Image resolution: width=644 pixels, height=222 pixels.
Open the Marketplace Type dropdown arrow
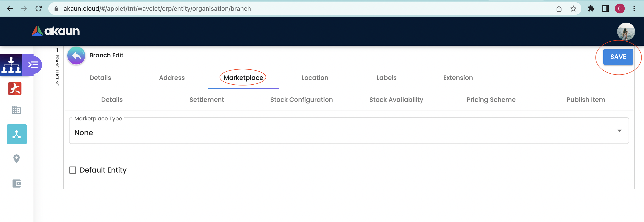tap(619, 131)
